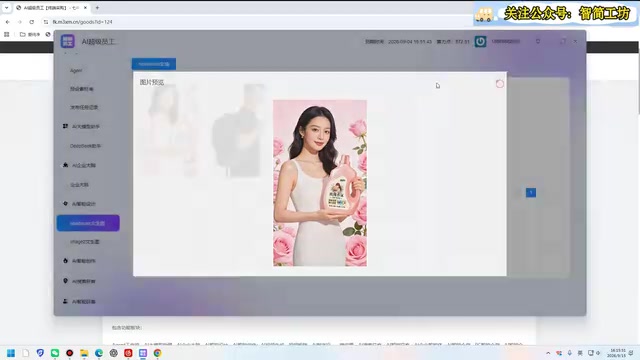
Task: Click the AI smart design section icon
Action: (65, 203)
